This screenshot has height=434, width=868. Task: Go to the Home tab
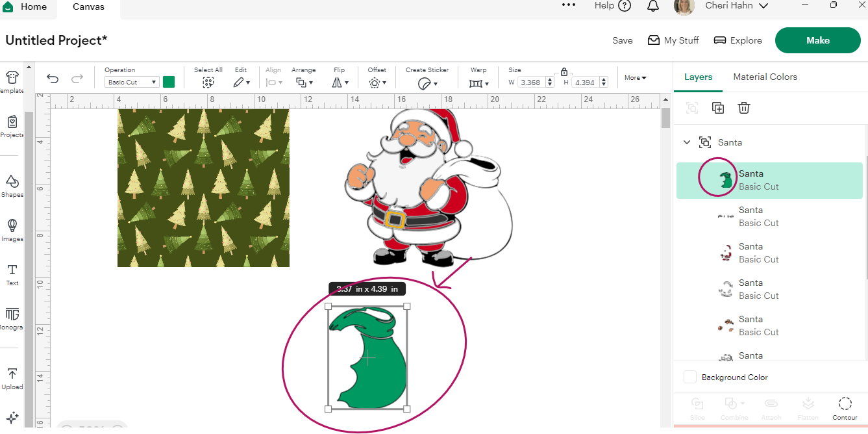pos(28,6)
